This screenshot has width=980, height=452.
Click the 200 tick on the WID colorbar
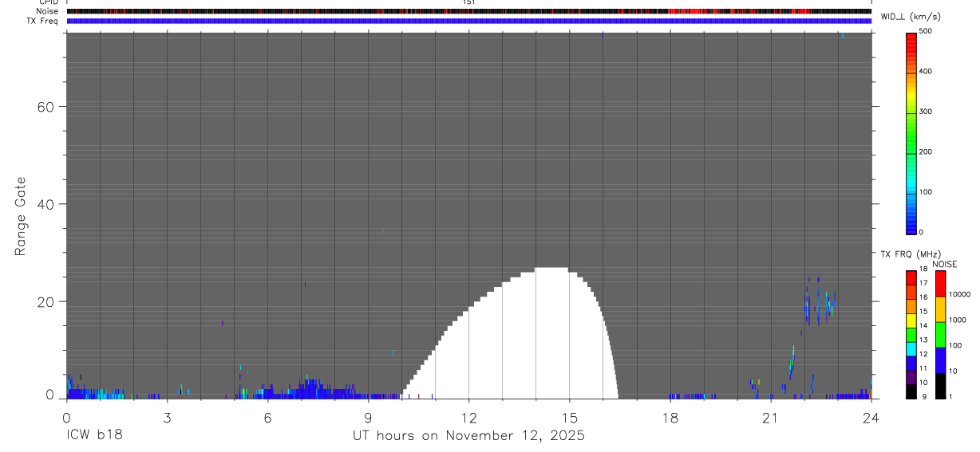click(925, 151)
